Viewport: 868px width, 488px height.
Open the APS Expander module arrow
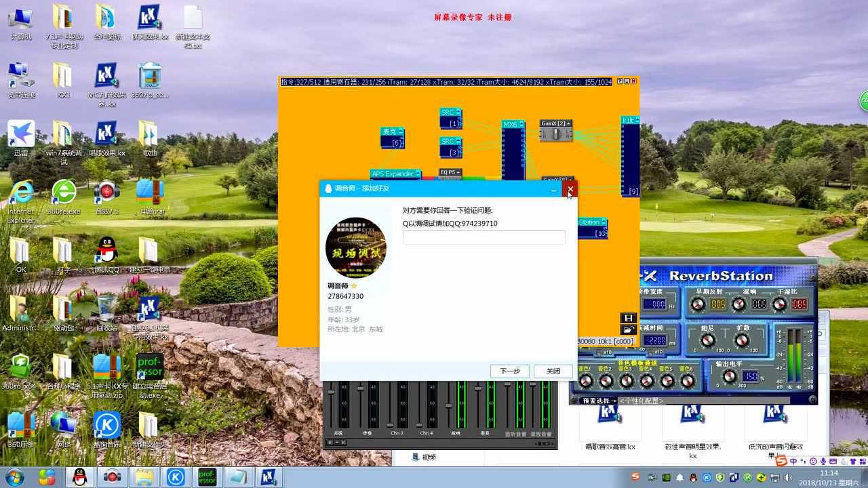pyautogui.click(x=418, y=174)
